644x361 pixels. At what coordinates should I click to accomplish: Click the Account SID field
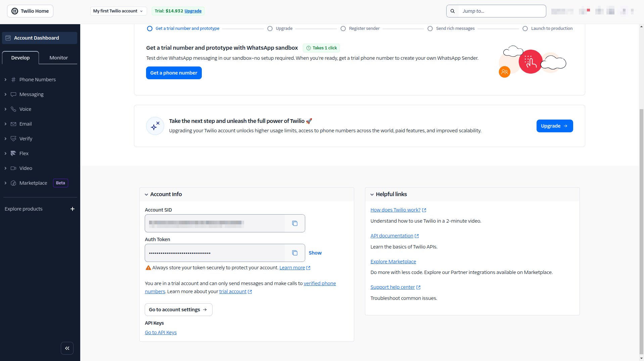[215, 223]
